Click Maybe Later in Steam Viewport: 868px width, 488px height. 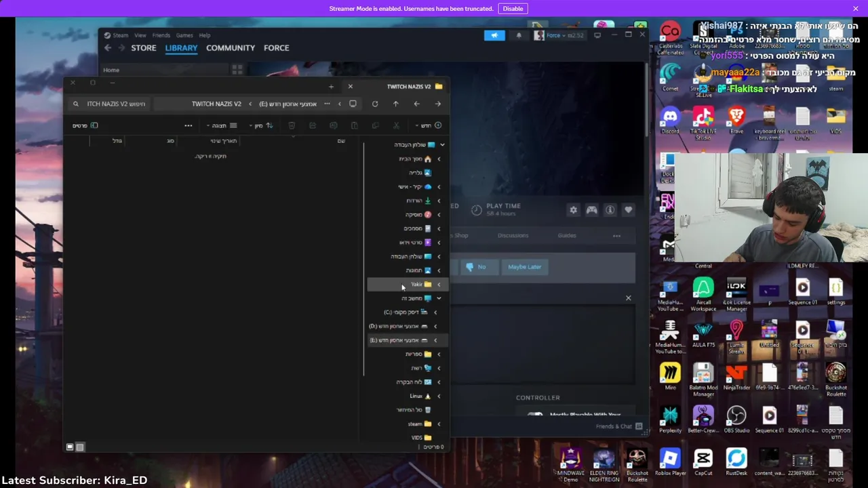click(525, 267)
